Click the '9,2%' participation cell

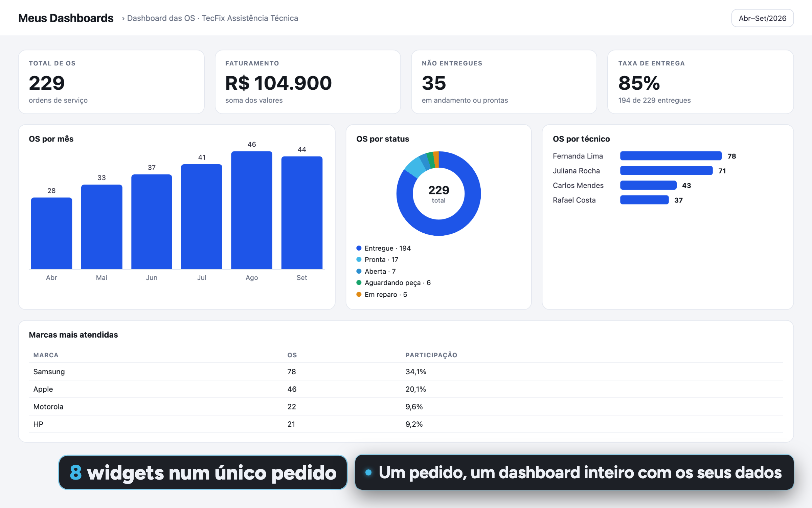click(x=414, y=424)
